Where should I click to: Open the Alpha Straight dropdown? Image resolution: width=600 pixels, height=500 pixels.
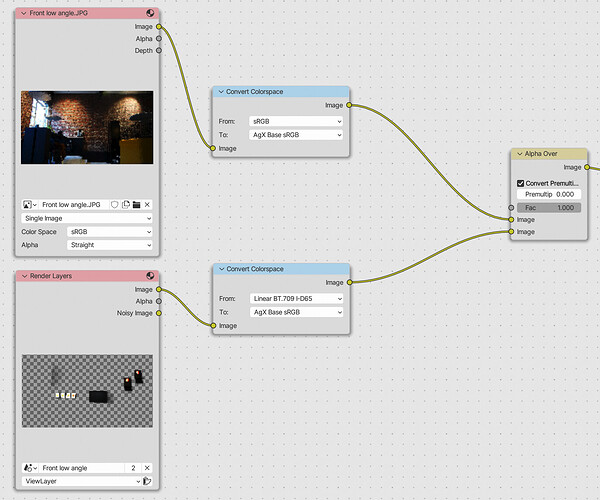click(109, 245)
